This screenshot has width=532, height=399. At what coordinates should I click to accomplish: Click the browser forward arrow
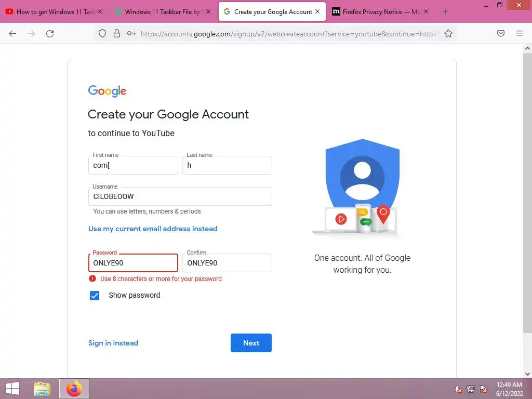point(31,34)
